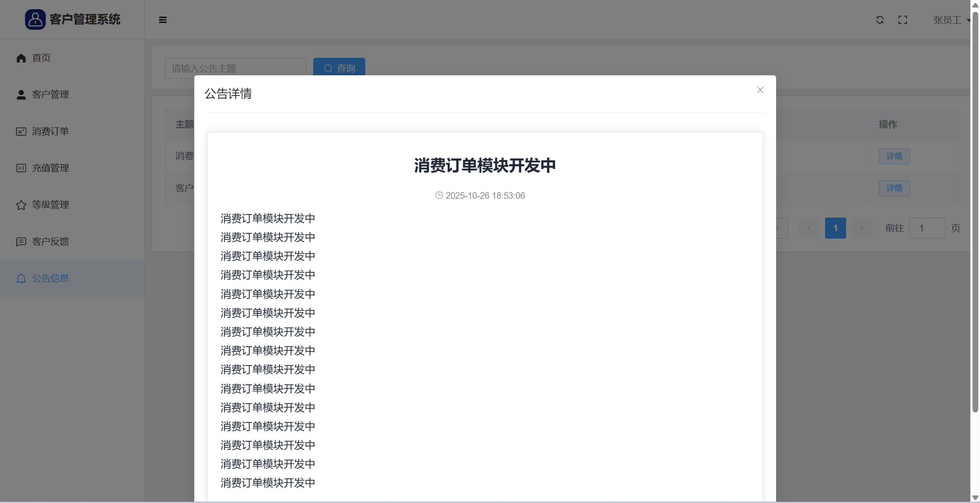The width and height of the screenshot is (980, 503).
Task: Click page number 1 in the pagination
Action: tap(835, 228)
